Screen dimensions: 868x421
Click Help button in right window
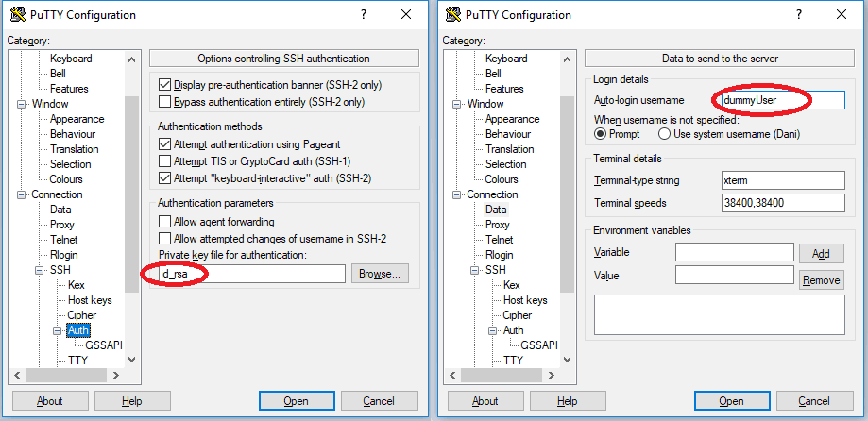pos(568,401)
